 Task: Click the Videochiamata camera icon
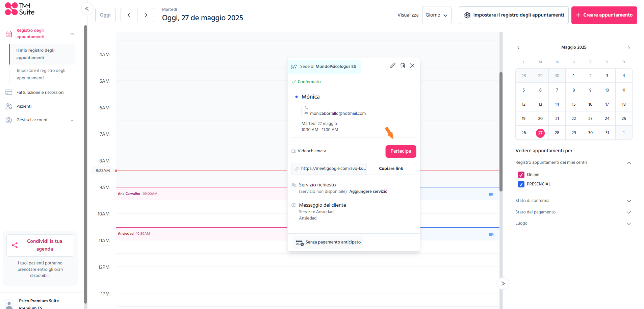(x=294, y=151)
